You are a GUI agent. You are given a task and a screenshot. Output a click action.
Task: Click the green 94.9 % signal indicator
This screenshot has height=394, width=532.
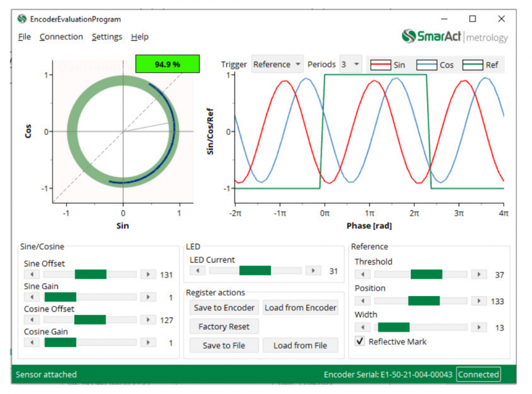click(167, 64)
